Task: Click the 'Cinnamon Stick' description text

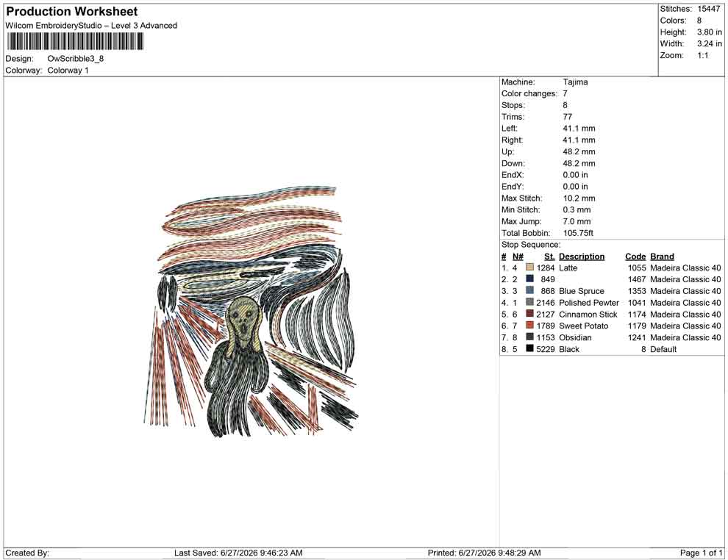Action: coord(588,314)
